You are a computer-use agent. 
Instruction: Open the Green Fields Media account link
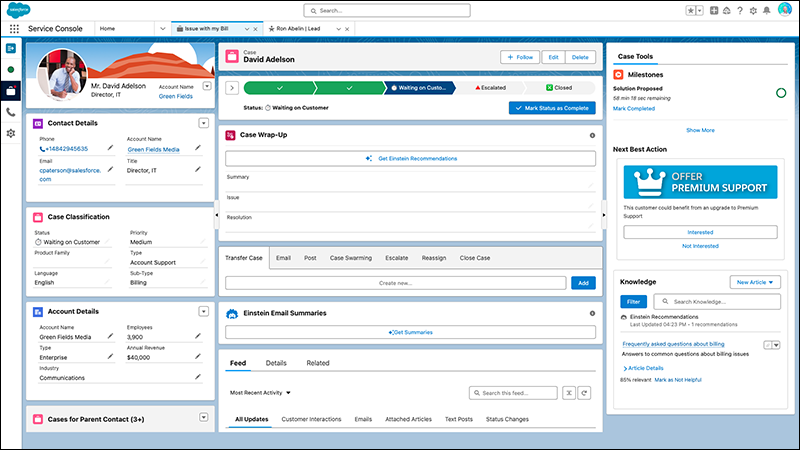(x=155, y=149)
